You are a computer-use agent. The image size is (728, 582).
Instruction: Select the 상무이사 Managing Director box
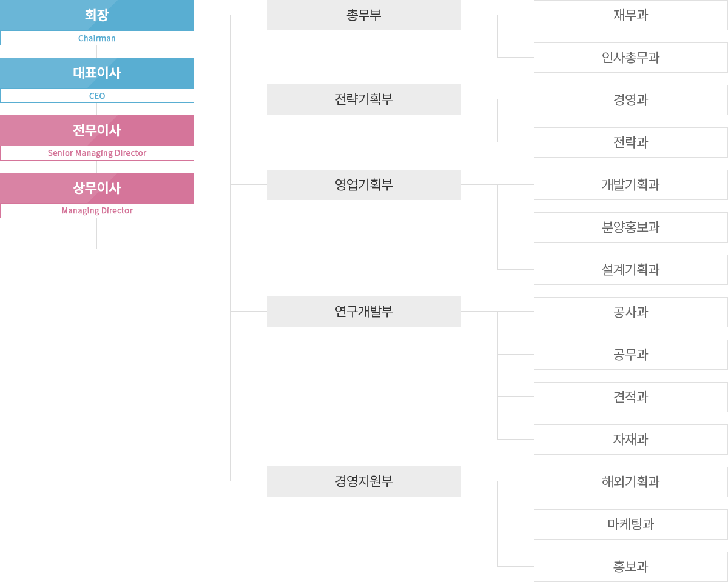pyautogui.click(x=97, y=196)
